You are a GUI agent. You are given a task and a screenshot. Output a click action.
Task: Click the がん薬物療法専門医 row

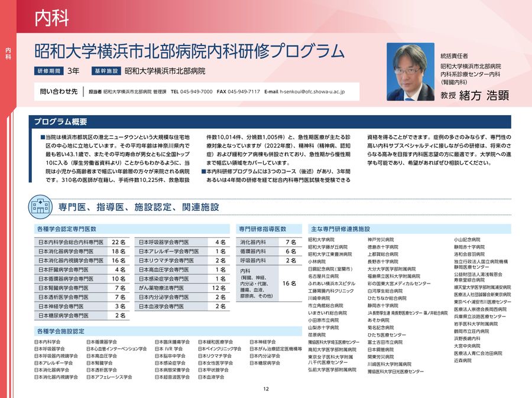pos(182,288)
